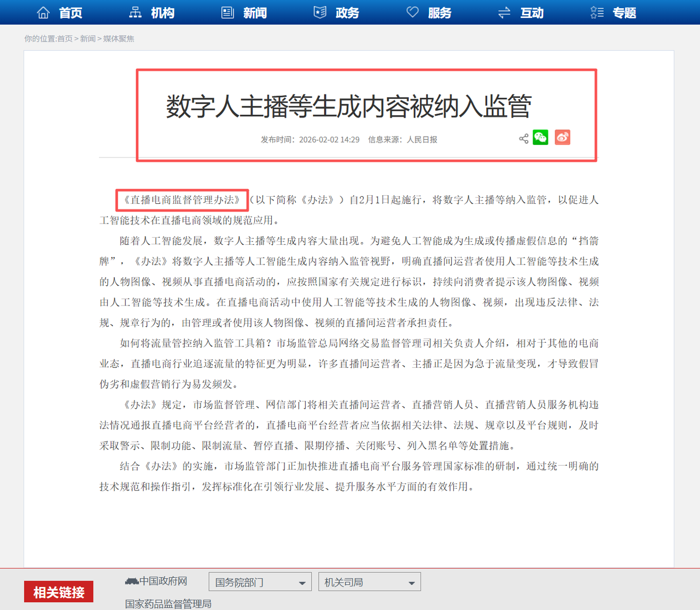Open the 服务 navigation menu
The image size is (700, 610).
click(x=440, y=13)
